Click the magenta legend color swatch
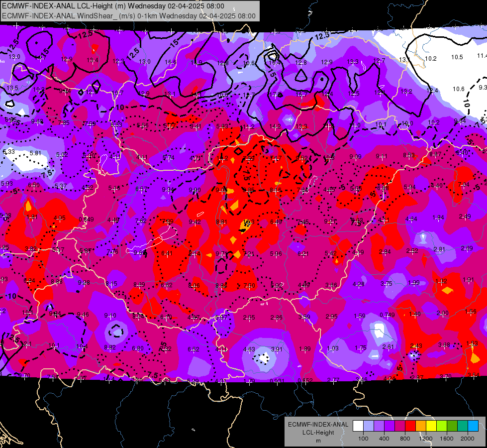Viewport: 487px width, 448px height. pyautogui.click(x=400, y=426)
